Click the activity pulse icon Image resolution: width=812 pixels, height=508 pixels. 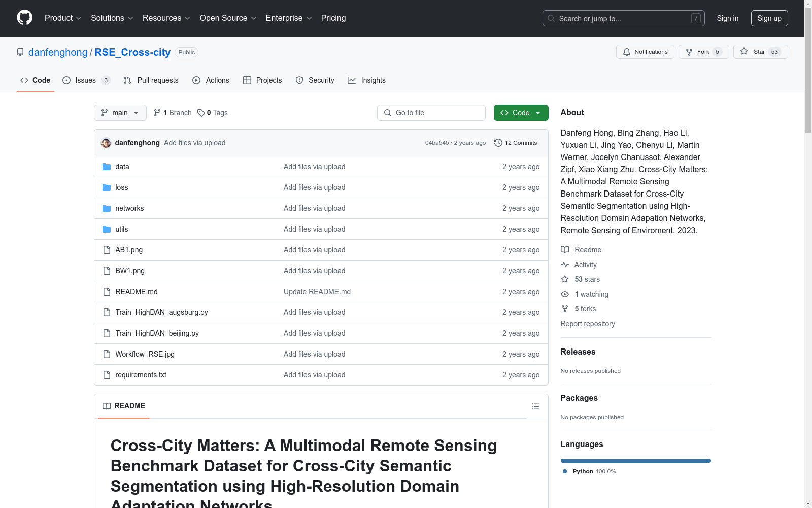tap(565, 265)
